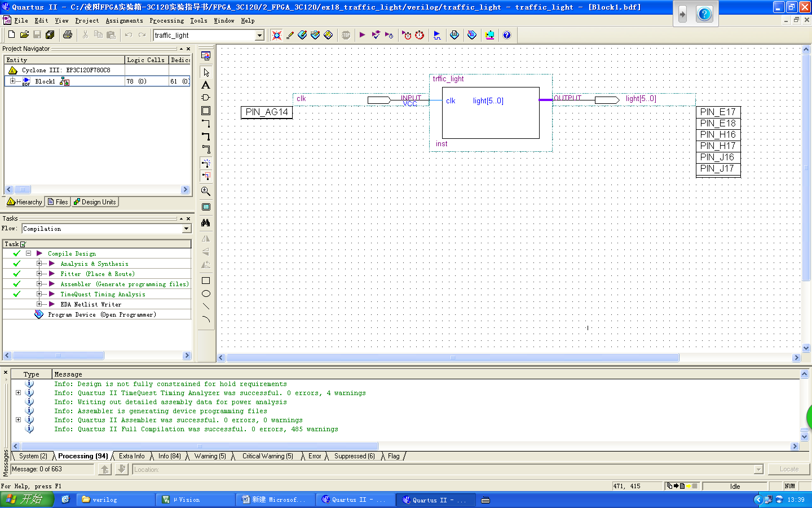Expand the Analysis & Synthesis task

(39, 264)
